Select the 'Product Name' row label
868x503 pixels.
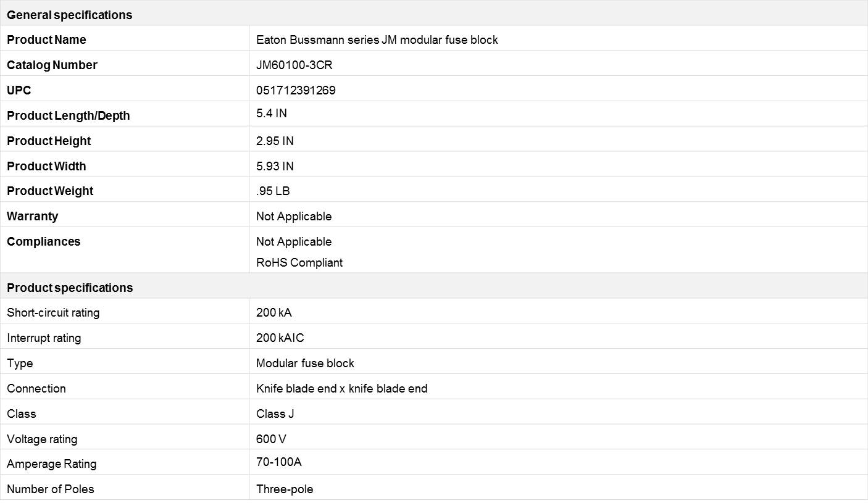click(x=46, y=40)
